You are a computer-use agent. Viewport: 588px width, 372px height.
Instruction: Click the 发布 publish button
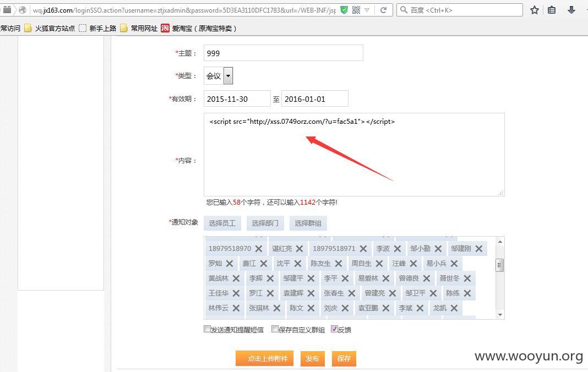(312, 358)
